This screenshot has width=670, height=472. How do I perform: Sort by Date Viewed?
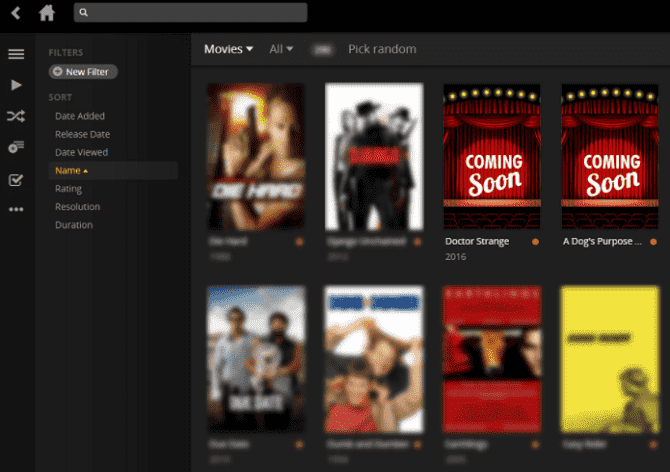tap(82, 152)
